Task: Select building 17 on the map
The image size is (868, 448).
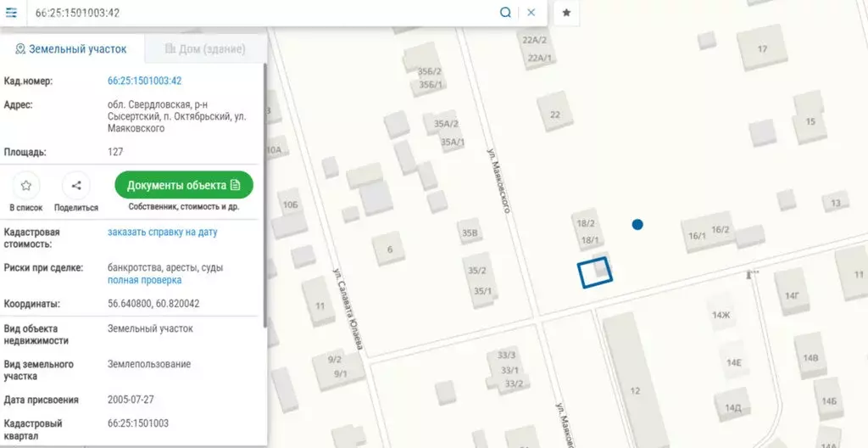Action: [x=762, y=48]
